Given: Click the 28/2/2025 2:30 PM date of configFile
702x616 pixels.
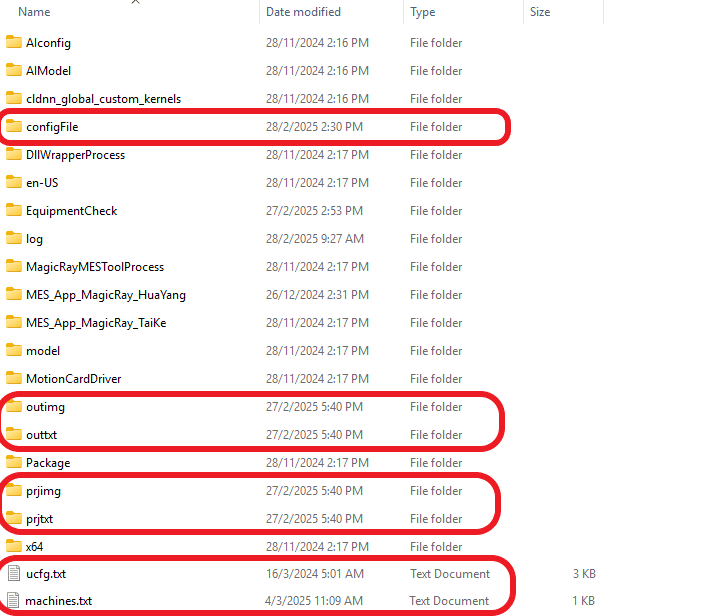Looking at the screenshot, I should click(x=314, y=127).
